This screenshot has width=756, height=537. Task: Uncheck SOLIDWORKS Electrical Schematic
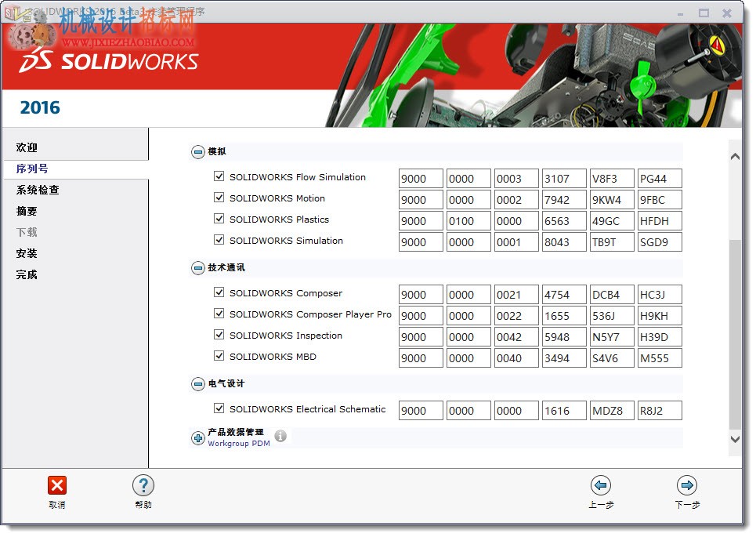(219, 408)
